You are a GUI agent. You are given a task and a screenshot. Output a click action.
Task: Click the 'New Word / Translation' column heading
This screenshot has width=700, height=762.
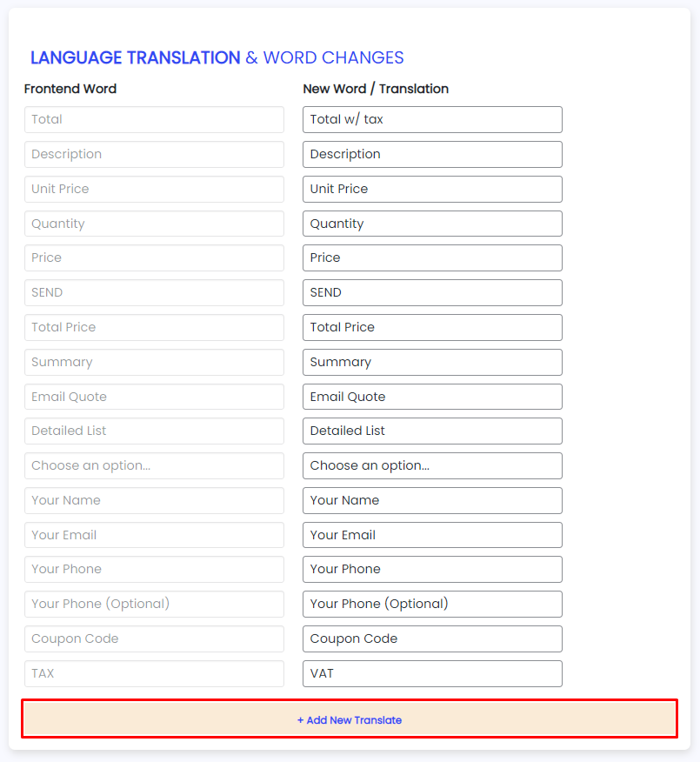[376, 89]
